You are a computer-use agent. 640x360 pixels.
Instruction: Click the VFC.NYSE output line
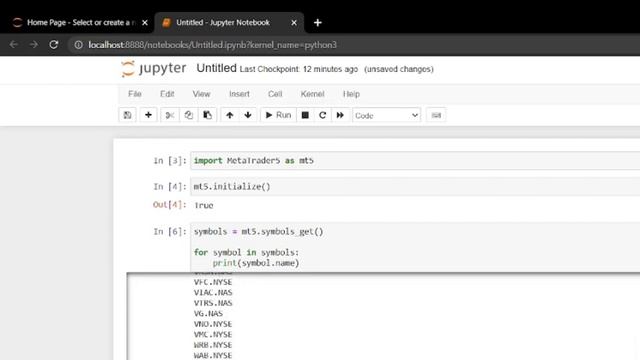point(213,282)
